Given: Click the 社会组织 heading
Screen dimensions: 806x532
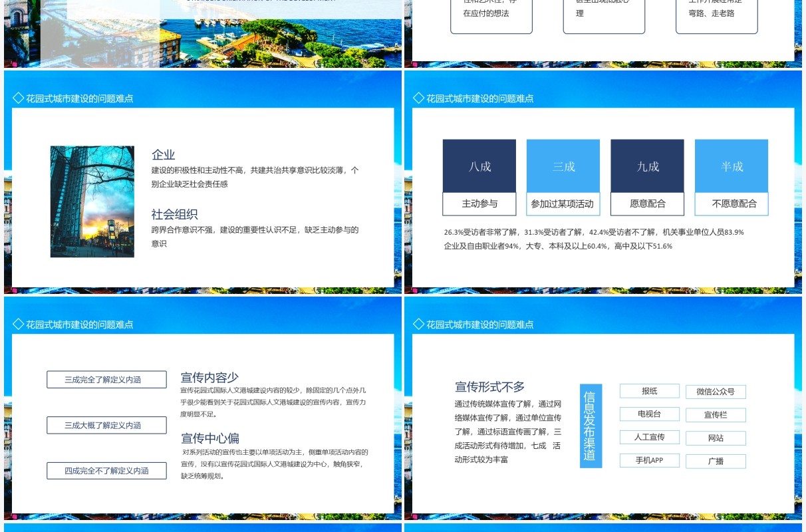Looking at the screenshot, I should pyautogui.click(x=175, y=214).
